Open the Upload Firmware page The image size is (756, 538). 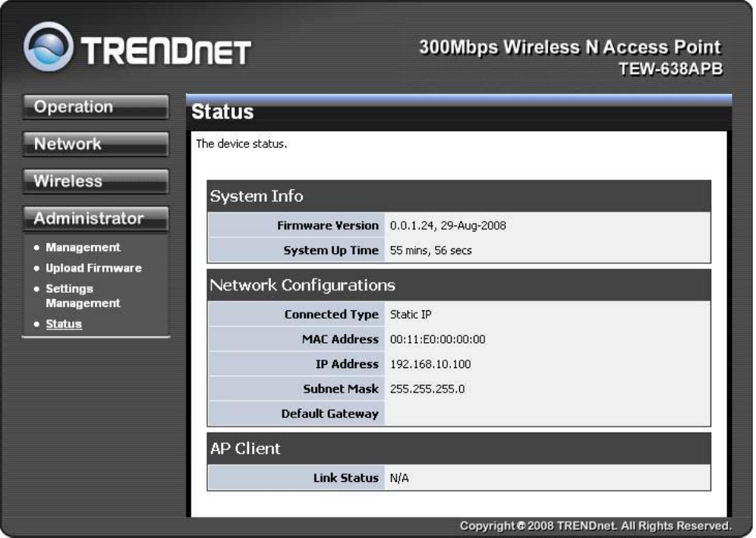coord(93,268)
